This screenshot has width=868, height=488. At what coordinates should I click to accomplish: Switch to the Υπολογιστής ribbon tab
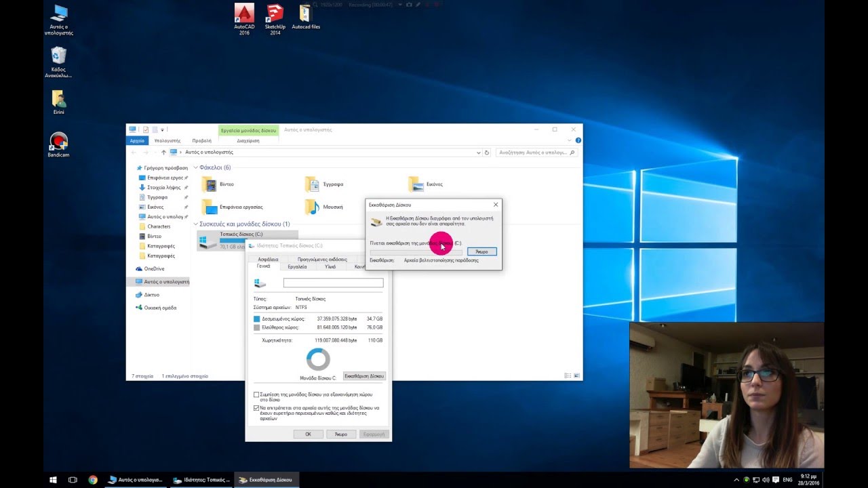pyautogui.click(x=167, y=140)
